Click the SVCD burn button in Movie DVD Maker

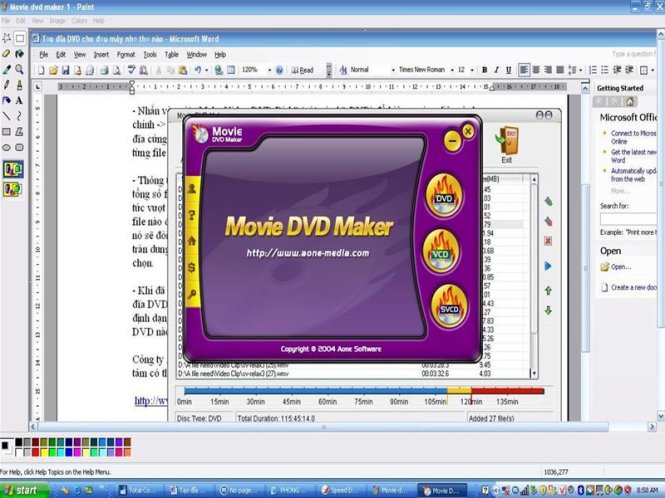(x=449, y=307)
